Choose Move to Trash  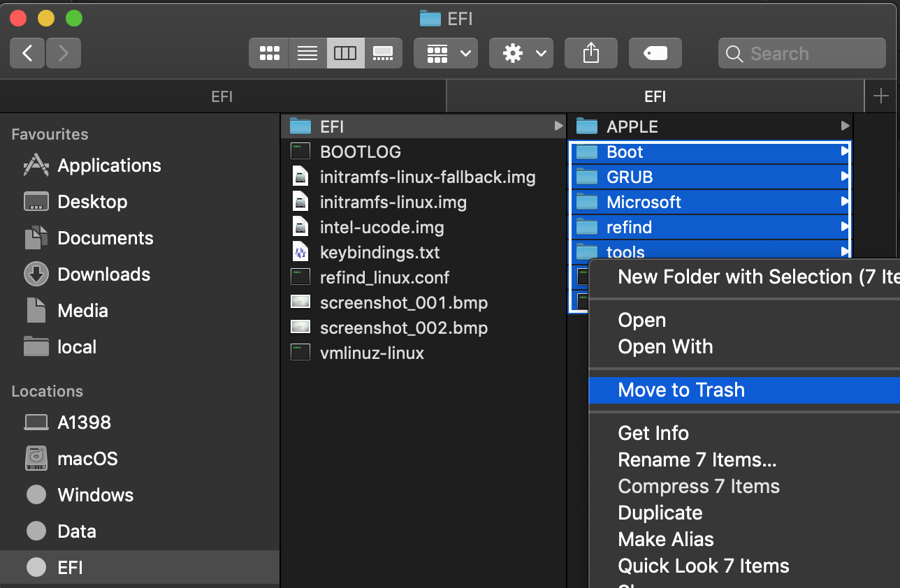(x=745, y=390)
